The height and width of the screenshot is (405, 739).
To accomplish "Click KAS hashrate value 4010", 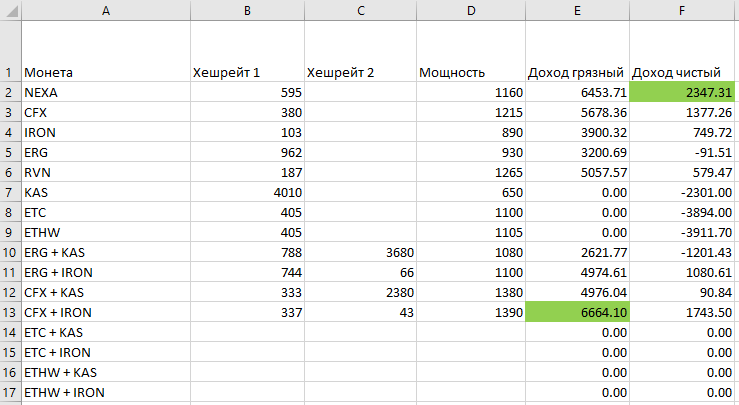I will [247, 192].
